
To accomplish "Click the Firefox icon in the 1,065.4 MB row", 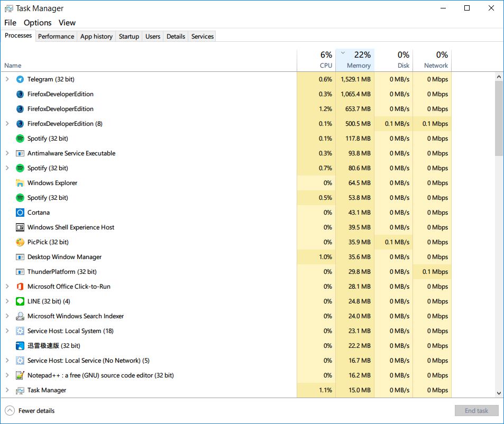I will (20, 94).
